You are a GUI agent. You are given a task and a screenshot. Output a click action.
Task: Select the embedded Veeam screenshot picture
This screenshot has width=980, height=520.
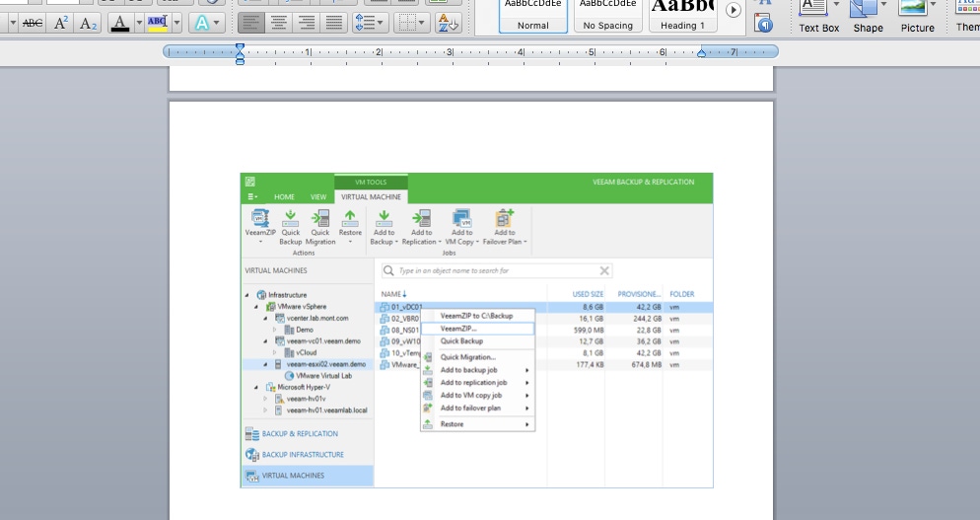(x=476, y=331)
